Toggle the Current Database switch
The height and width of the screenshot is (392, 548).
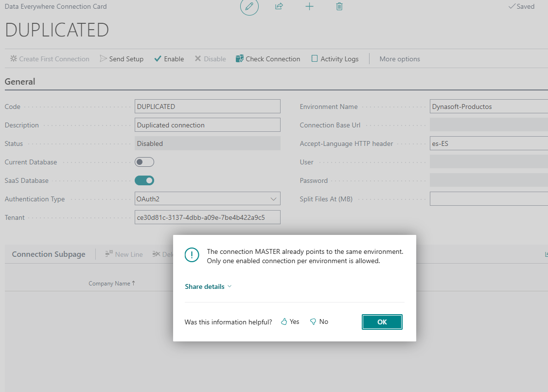point(144,162)
